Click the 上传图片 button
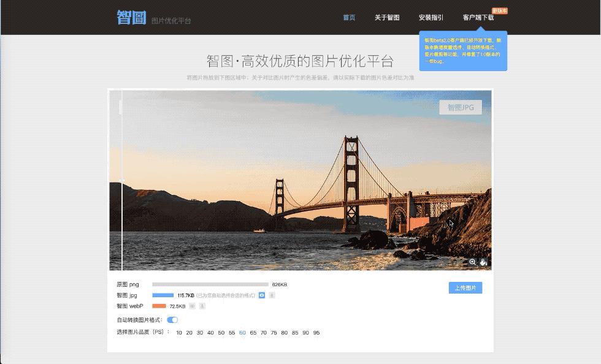 point(465,288)
